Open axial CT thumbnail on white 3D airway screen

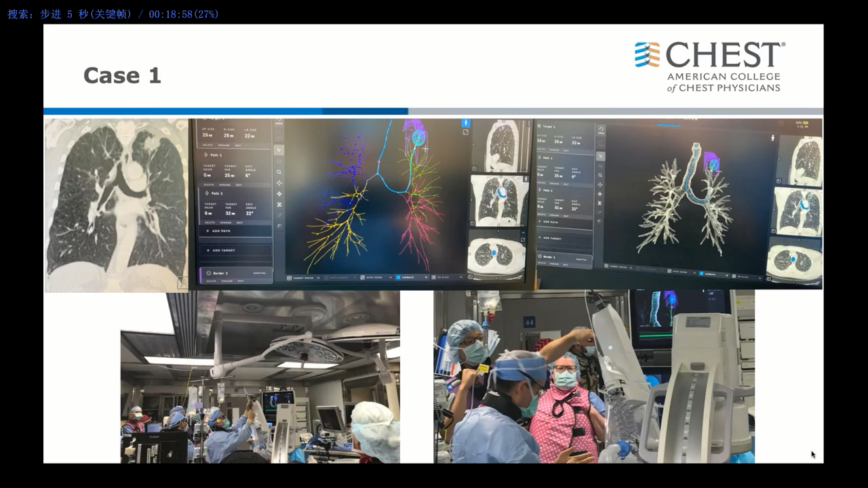(794, 260)
